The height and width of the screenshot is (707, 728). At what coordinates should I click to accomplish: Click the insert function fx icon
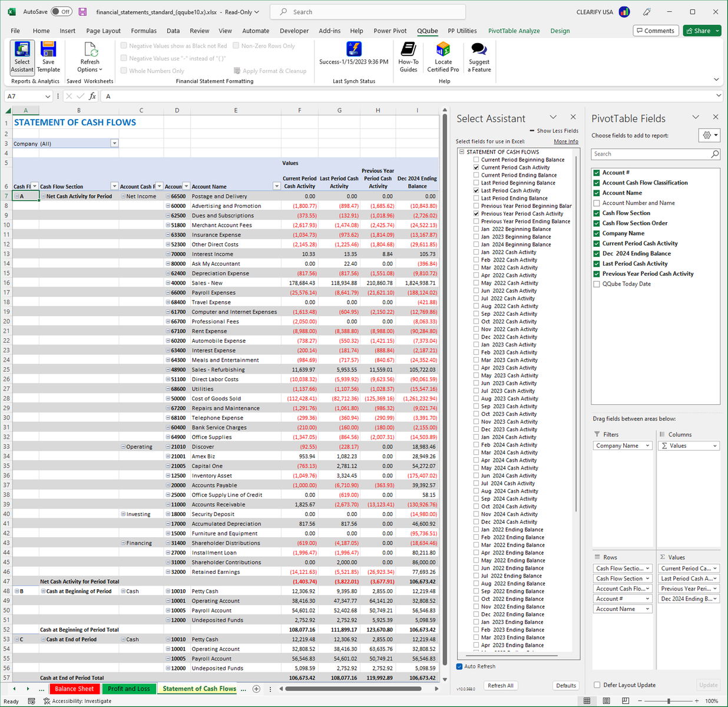pyautogui.click(x=92, y=96)
